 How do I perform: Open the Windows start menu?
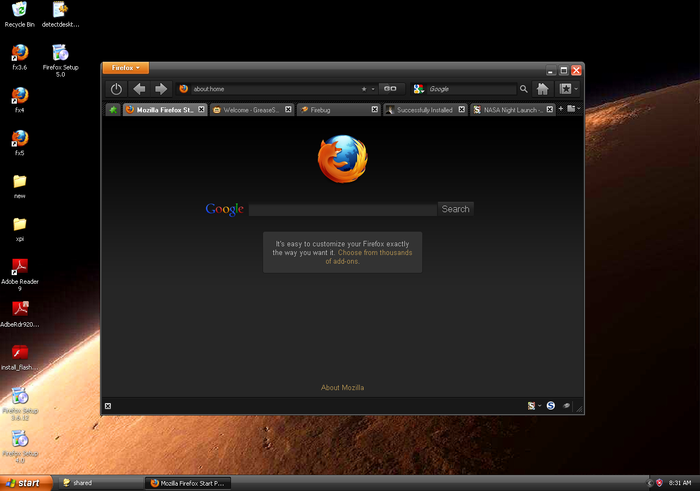tap(25, 483)
